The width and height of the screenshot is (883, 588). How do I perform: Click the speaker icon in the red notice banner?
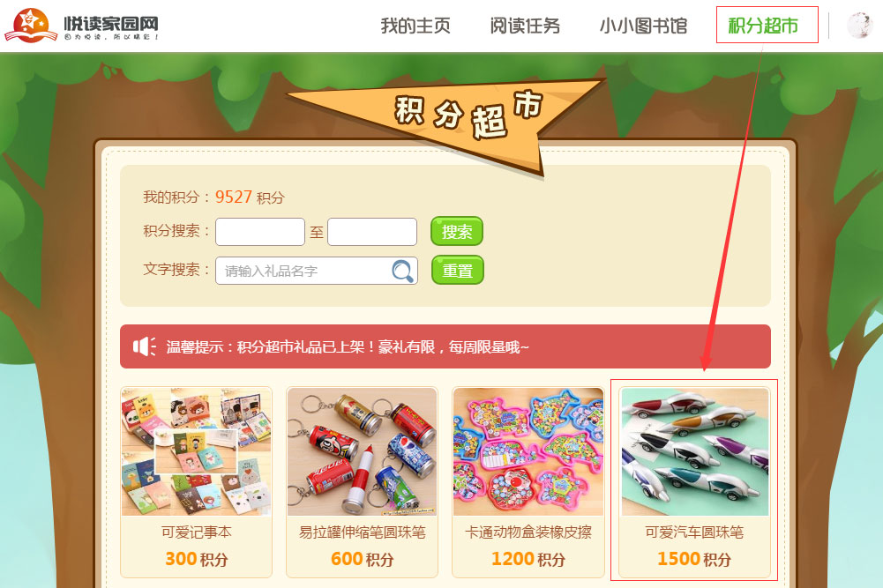tap(144, 346)
